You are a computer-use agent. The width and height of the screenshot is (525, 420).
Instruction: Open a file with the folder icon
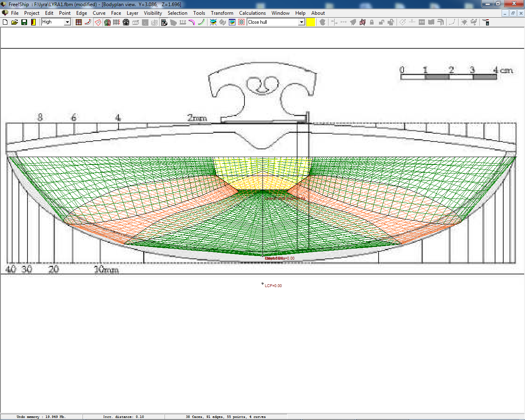click(14, 22)
